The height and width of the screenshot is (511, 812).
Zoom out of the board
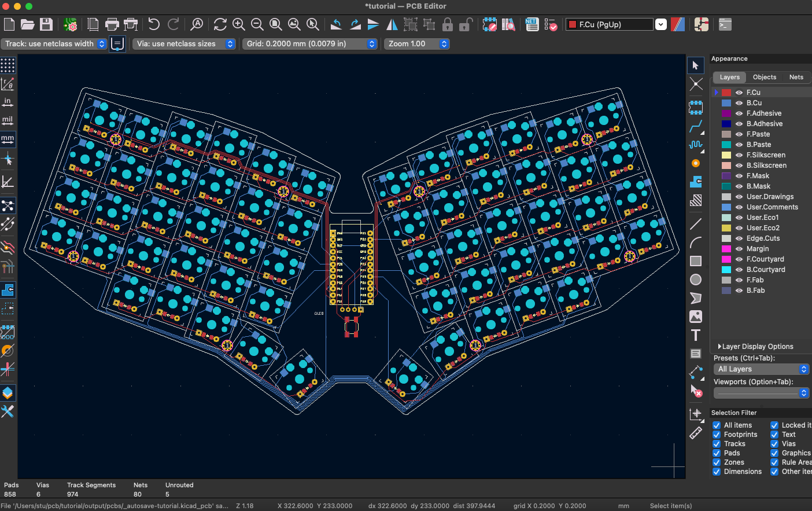[257, 24]
